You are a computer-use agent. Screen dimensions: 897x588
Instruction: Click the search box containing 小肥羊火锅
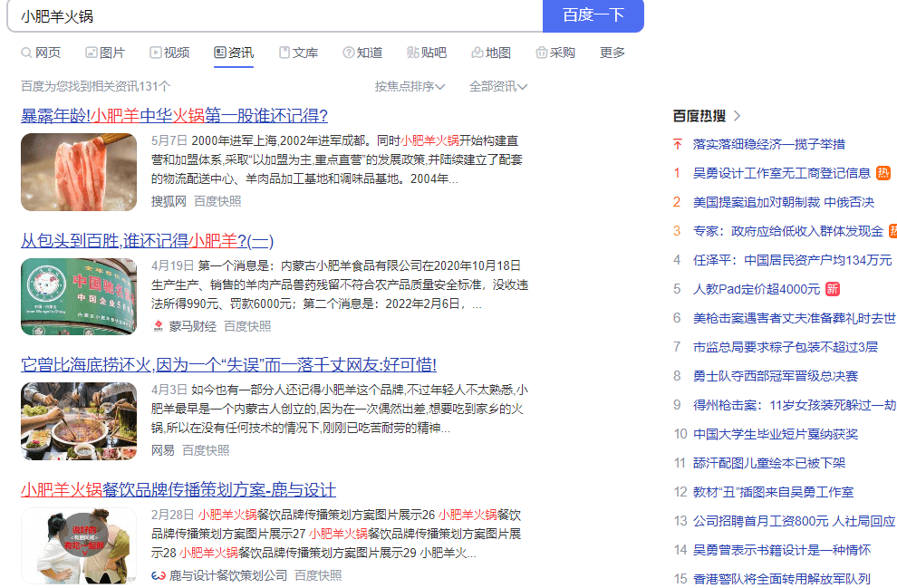272,15
